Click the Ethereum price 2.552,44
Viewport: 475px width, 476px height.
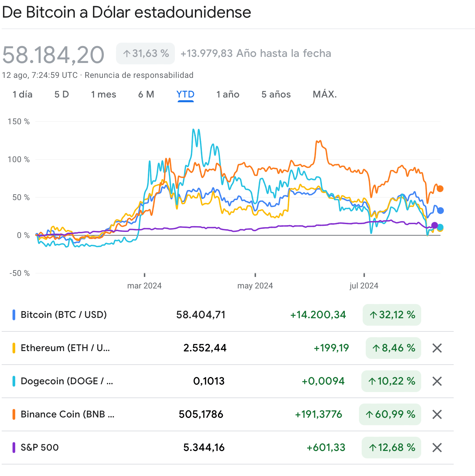click(x=205, y=348)
